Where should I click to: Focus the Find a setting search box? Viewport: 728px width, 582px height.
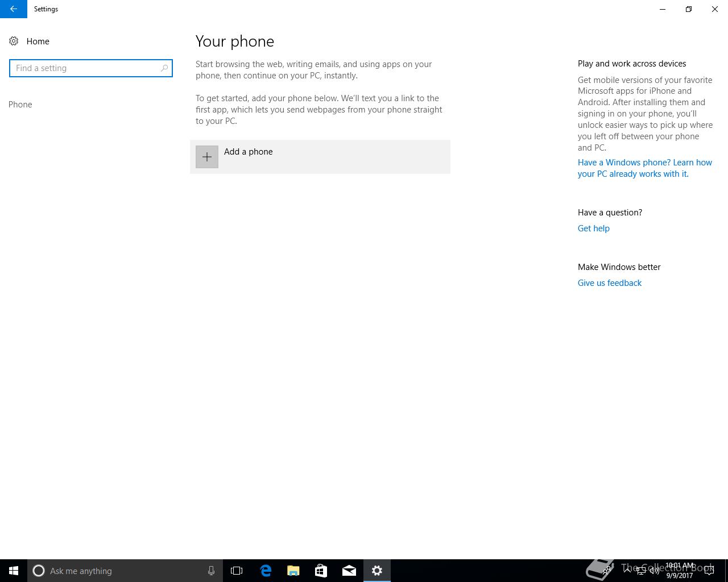[91, 68]
